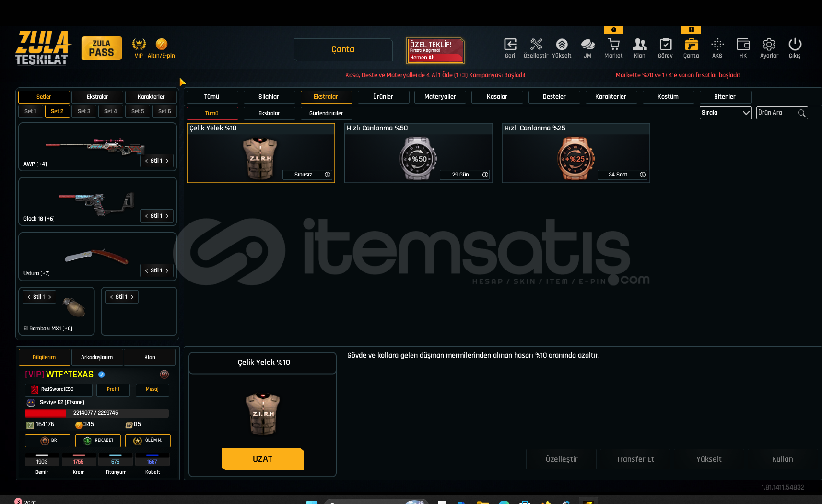The width and height of the screenshot is (822, 504).
Task: Click the round badge icon right of player name
Action: click(x=164, y=375)
